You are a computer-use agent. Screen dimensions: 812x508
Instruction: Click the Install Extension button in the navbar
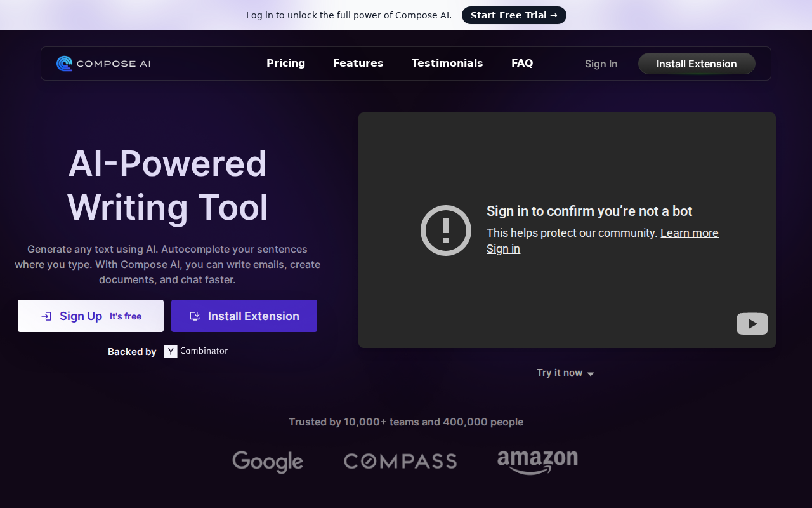coord(697,63)
